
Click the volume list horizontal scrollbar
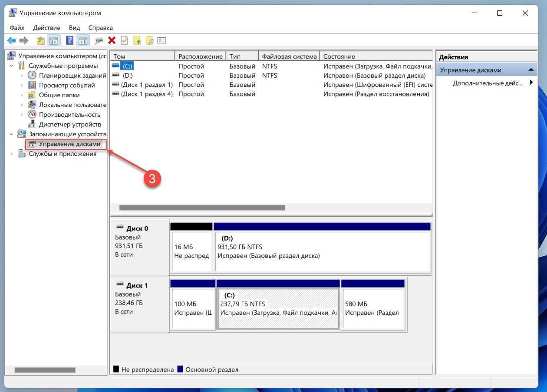pos(202,208)
